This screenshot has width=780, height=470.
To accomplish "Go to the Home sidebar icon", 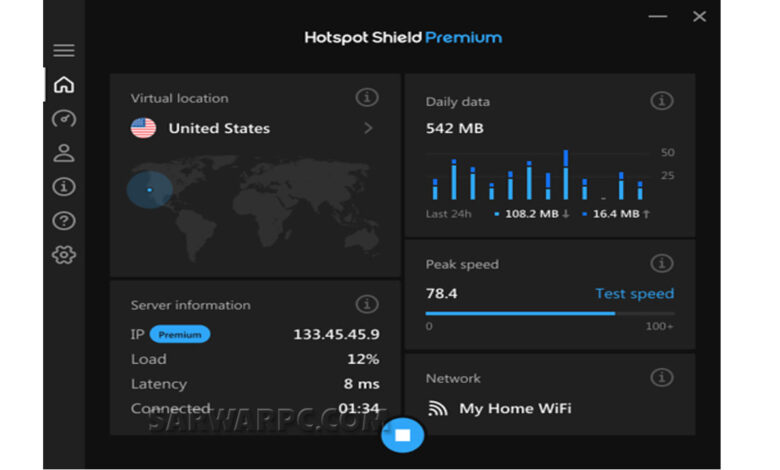I will pyautogui.click(x=64, y=85).
